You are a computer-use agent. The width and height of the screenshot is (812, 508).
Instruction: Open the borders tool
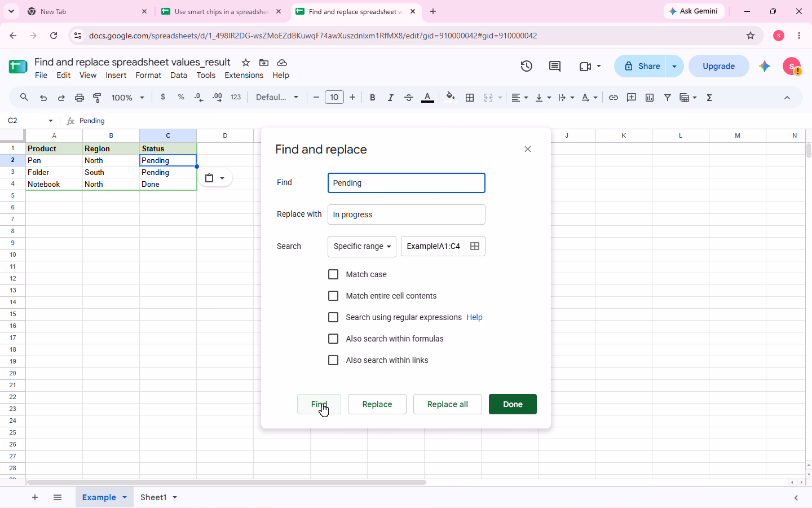click(470, 98)
